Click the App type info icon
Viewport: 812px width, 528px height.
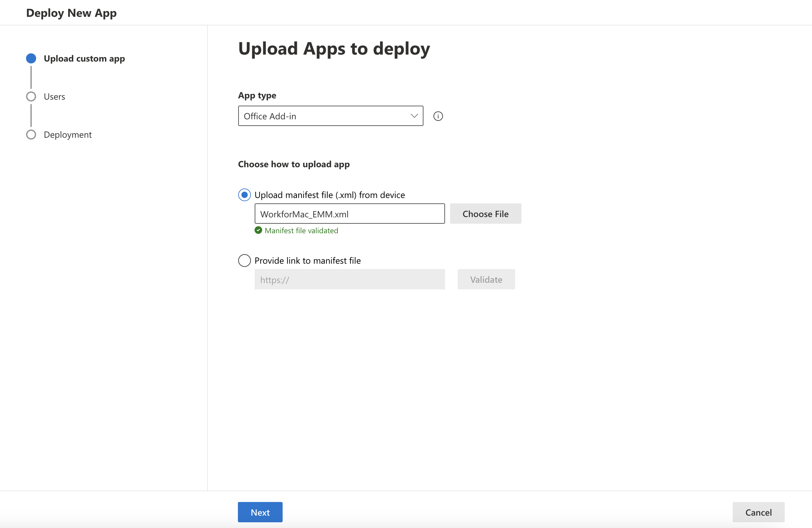point(438,116)
